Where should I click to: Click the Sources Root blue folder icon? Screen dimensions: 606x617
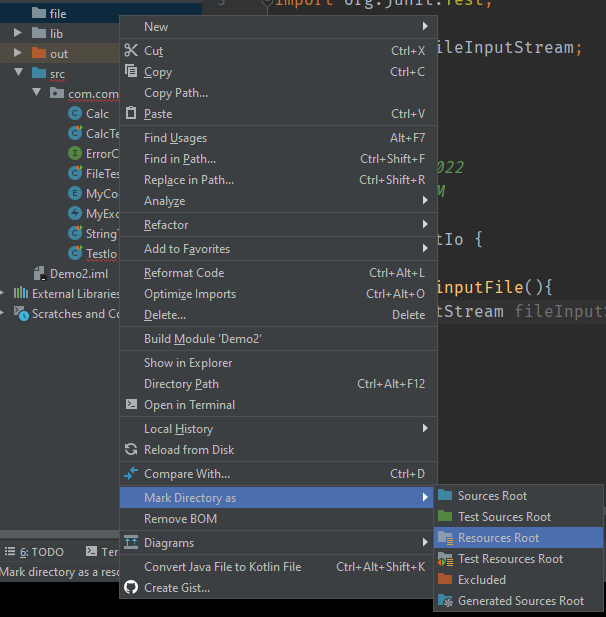tap(445, 495)
